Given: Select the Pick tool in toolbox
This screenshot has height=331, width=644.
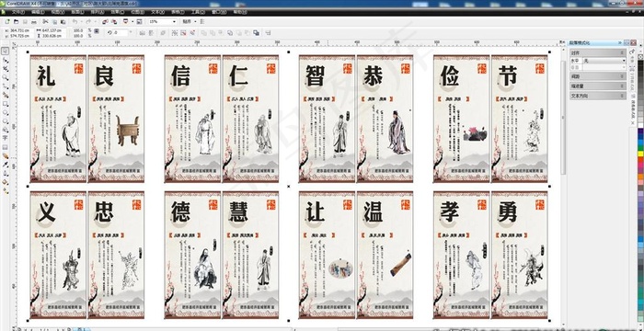Looking at the screenshot, I should pyautogui.click(x=6, y=51).
